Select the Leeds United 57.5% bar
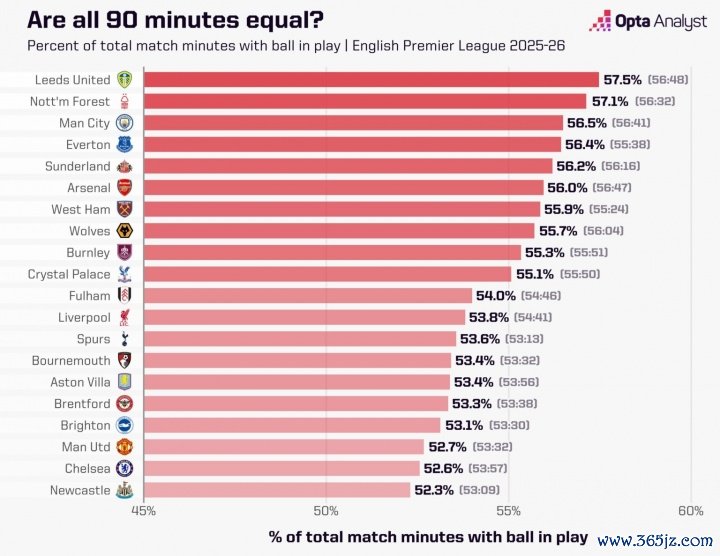Viewport: 720px width, 556px height. [371, 79]
